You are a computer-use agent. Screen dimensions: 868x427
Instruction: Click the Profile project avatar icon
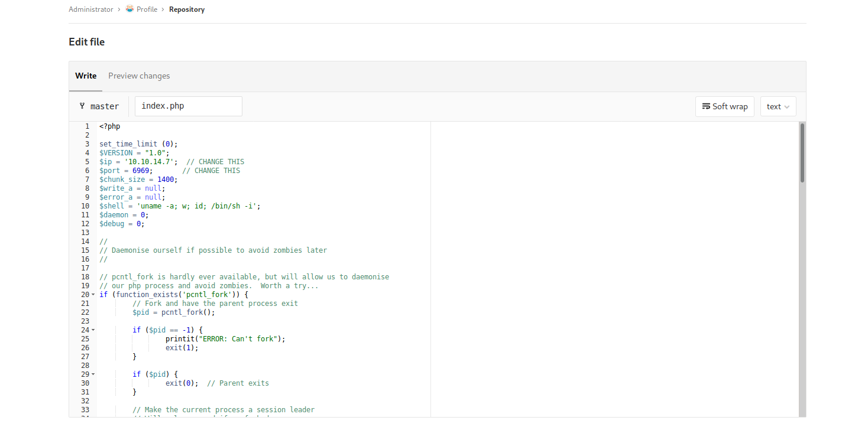[129, 9]
